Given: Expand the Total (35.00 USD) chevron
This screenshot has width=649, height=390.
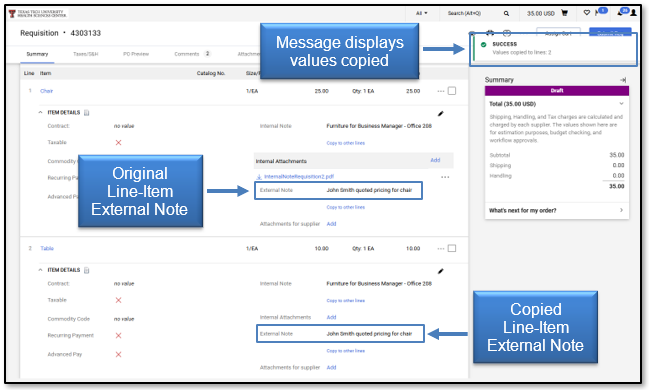Looking at the screenshot, I should click(621, 104).
